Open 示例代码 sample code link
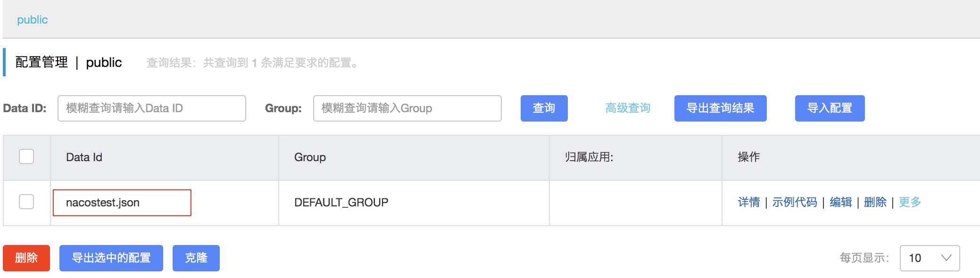This screenshot has height=278, width=980. point(795,202)
